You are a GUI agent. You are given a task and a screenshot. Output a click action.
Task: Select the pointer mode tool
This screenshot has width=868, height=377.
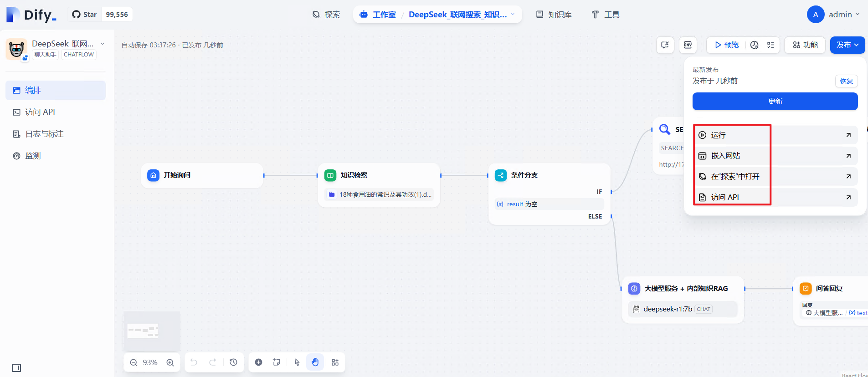click(x=297, y=362)
